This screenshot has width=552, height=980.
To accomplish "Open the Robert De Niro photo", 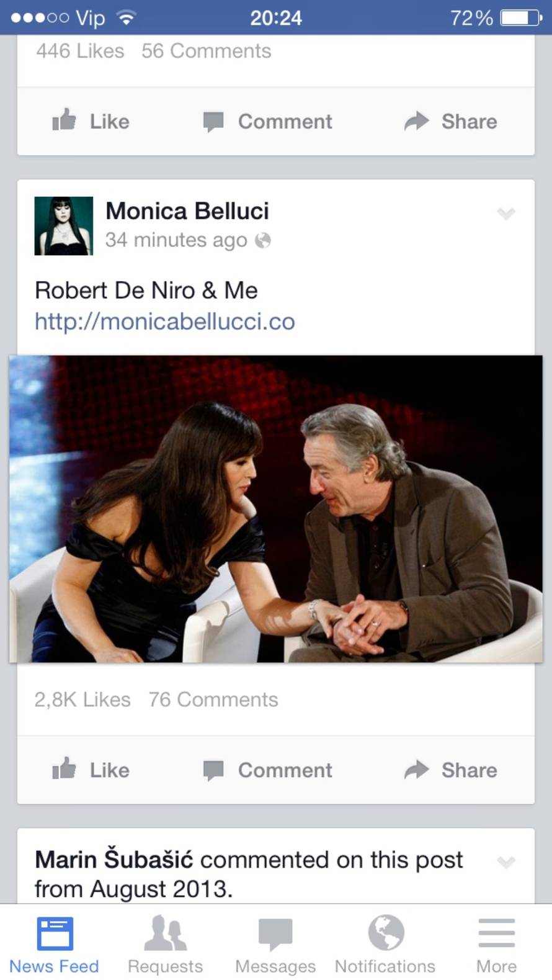I will (x=276, y=508).
